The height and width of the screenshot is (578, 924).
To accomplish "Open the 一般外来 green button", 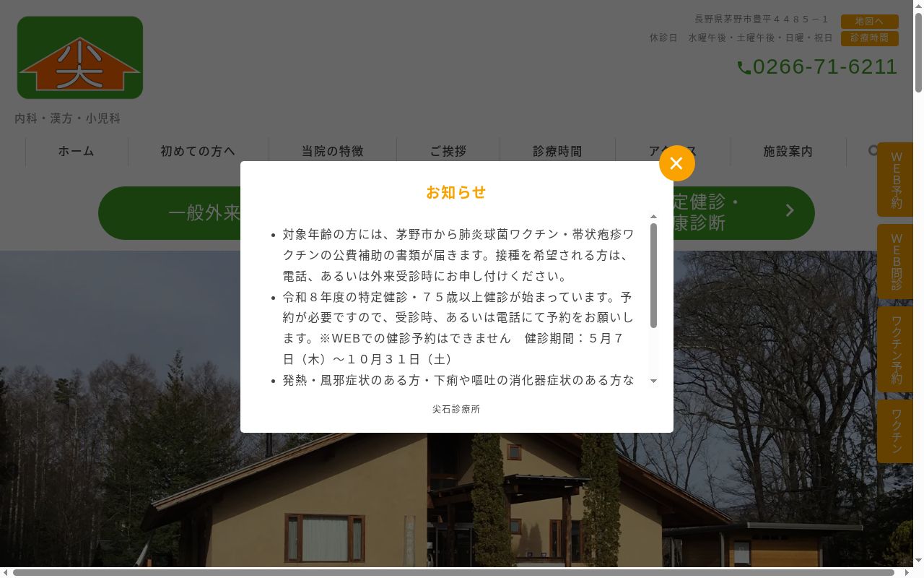I will tap(204, 213).
